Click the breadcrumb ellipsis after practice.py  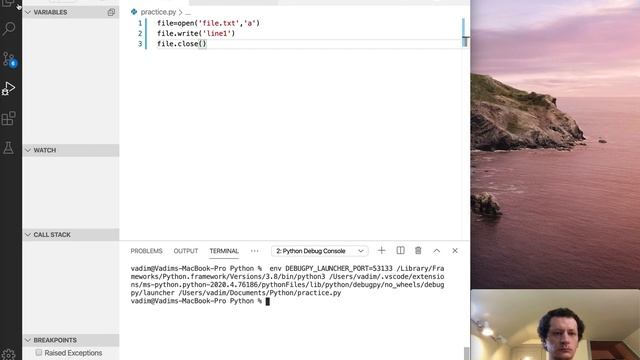click(188, 13)
